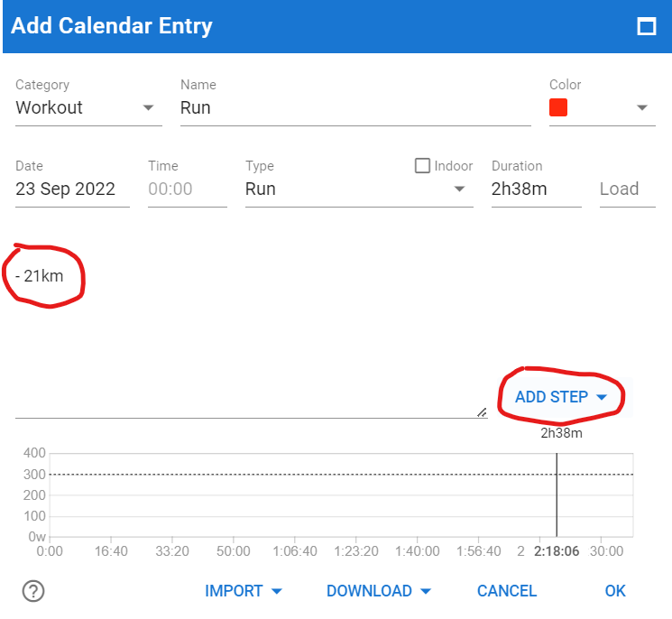
Task: Click the Time field 00:00
Action: 188,189
